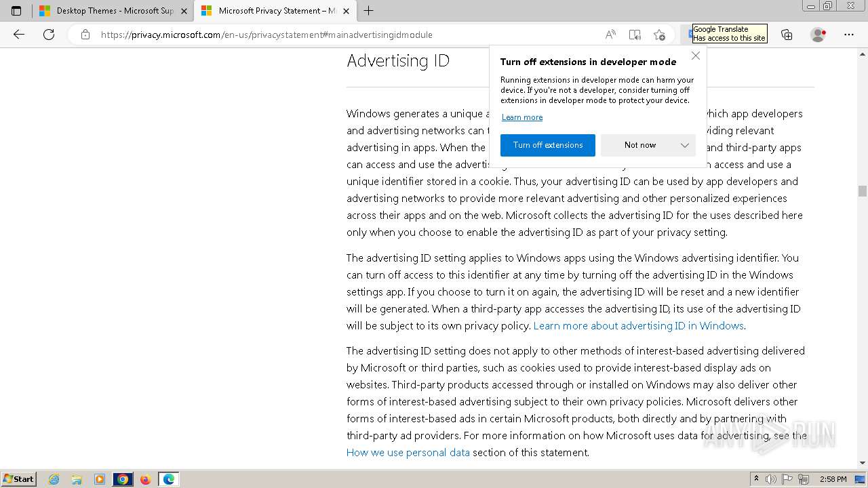Switch to Chrome in the taskbar
868x488 pixels.
[x=123, y=479]
